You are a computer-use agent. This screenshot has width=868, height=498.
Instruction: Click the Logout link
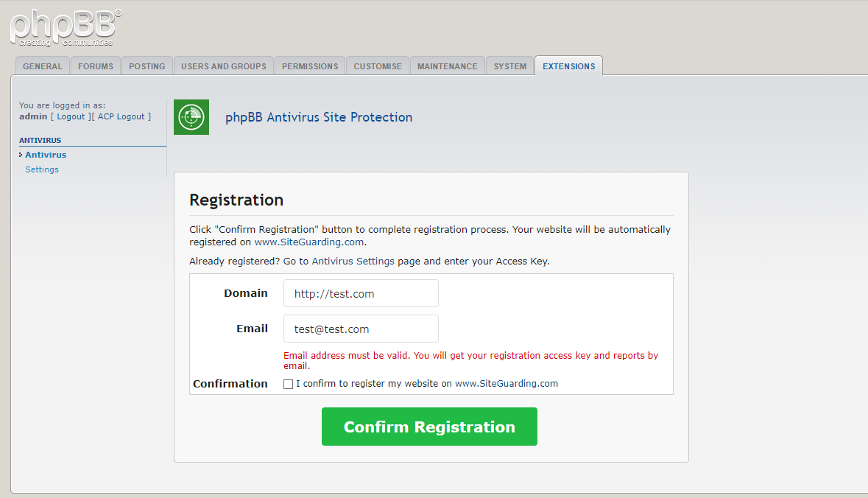pos(71,116)
